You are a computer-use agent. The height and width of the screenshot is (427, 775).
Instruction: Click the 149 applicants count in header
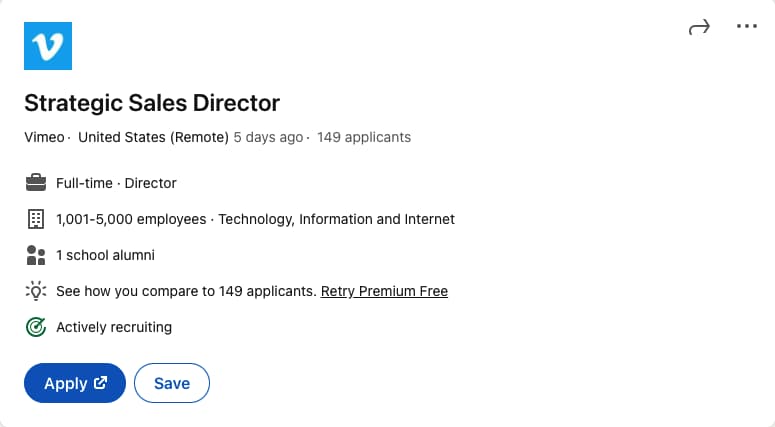[x=364, y=137]
